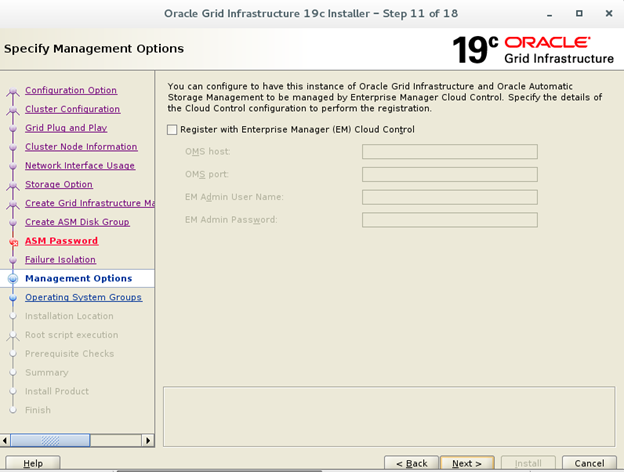Viewport: 624px width, 472px height.
Task: Click the horizontal scrollbar thumb in step list
Action: 50,441
